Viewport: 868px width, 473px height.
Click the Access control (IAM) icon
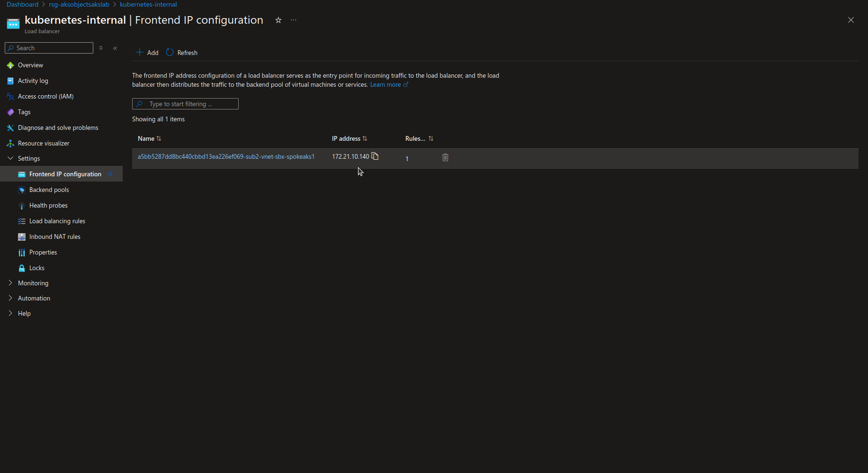tap(10, 97)
